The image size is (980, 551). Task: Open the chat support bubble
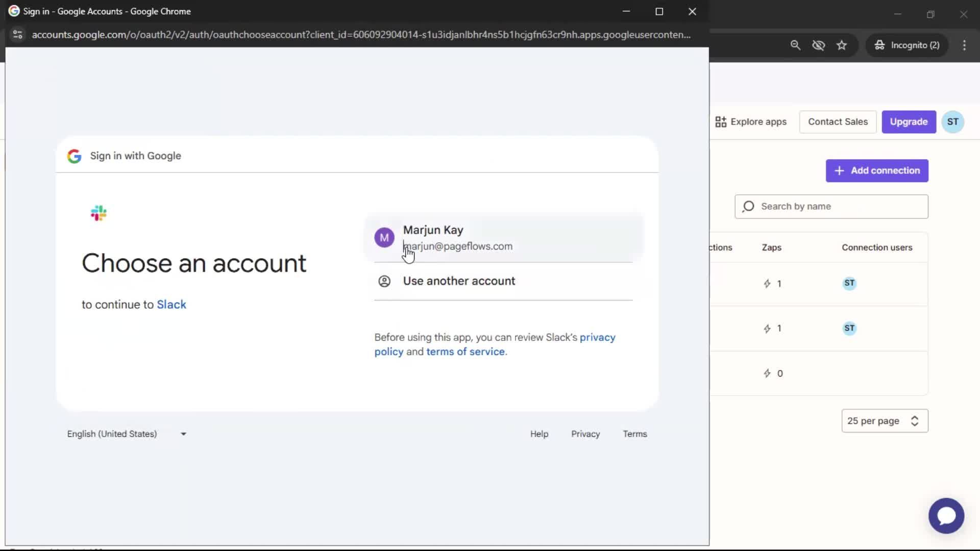coord(946,516)
